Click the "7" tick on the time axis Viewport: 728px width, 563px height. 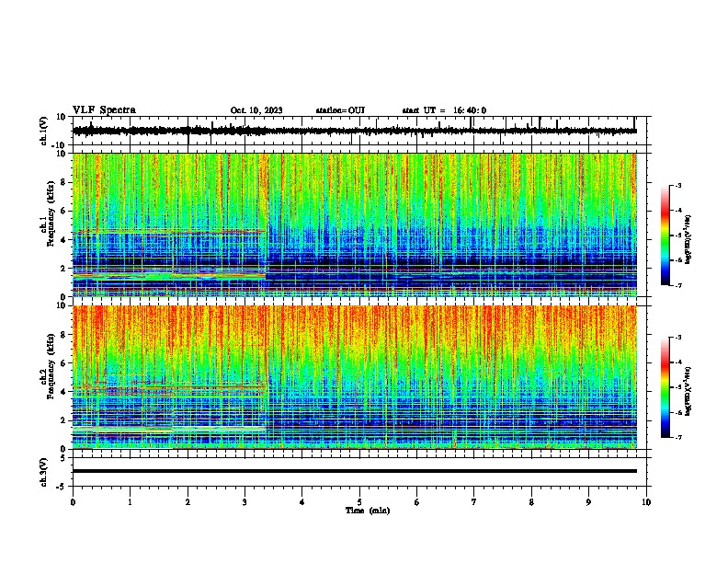(x=474, y=502)
